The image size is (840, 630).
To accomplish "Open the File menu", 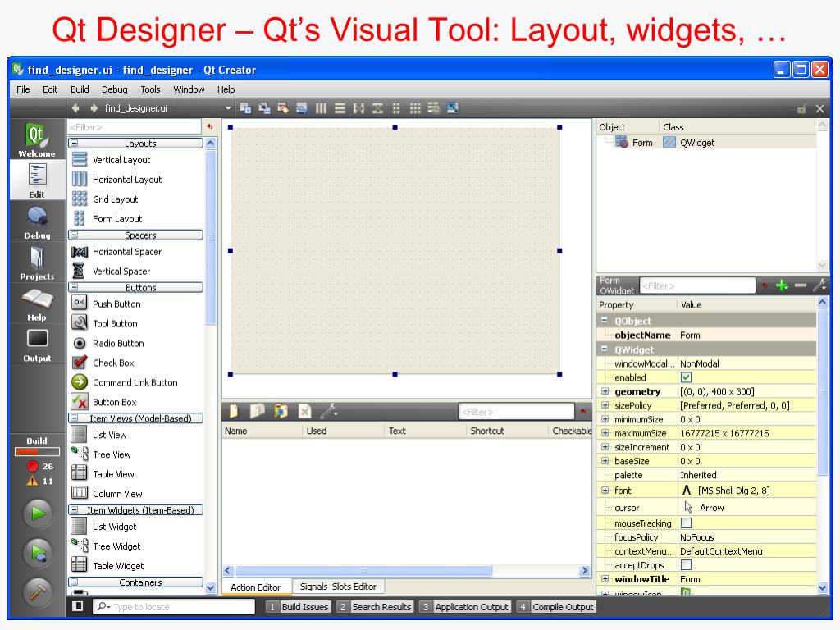I will (23, 89).
